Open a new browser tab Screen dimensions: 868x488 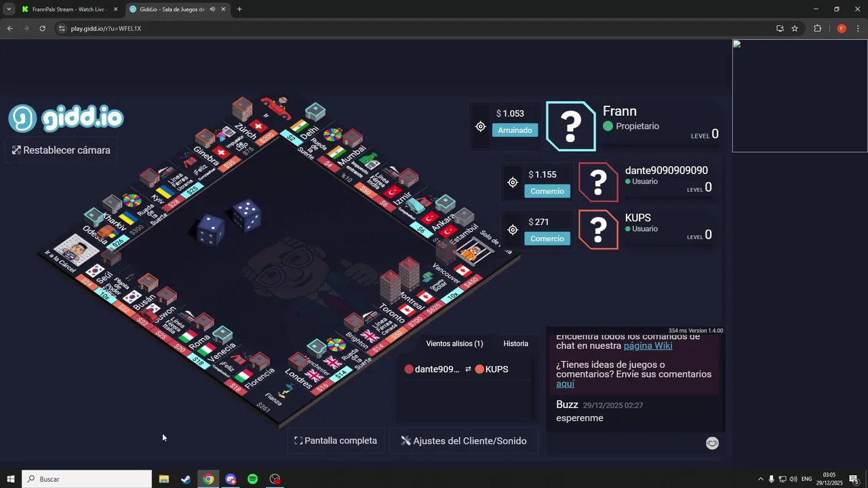[239, 9]
